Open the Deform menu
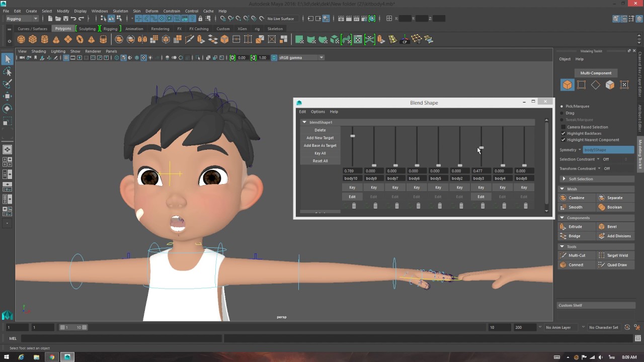The height and width of the screenshot is (362, 644). point(151,11)
